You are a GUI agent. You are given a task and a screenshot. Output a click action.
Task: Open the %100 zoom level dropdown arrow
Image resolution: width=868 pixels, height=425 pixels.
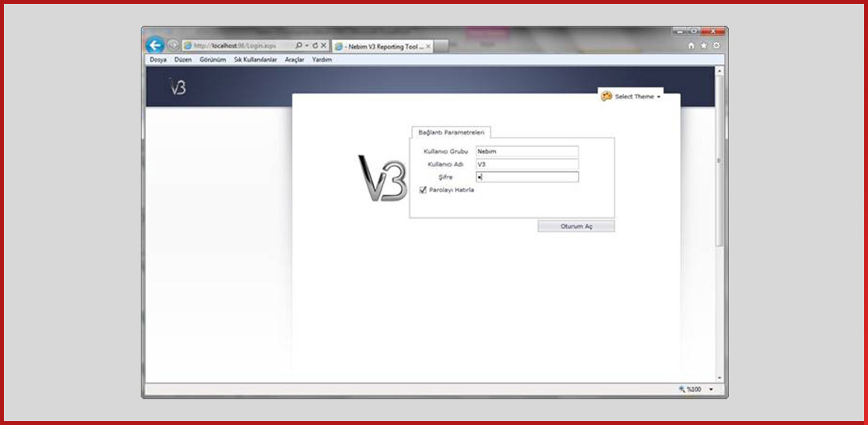tap(712, 390)
